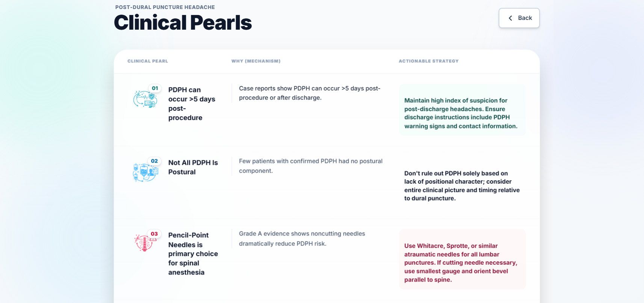Viewport: 644px width, 303px height.
Task: Click the strategy text about positional character
Action: coord(462,186)
